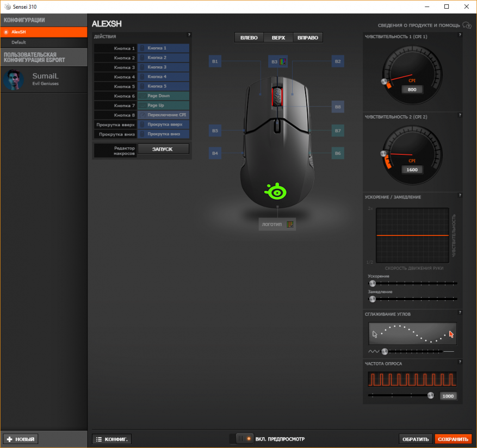Click the list icon on the Конфиг. button
This screenshot has height=448, width=477.
tap(99, 439)
